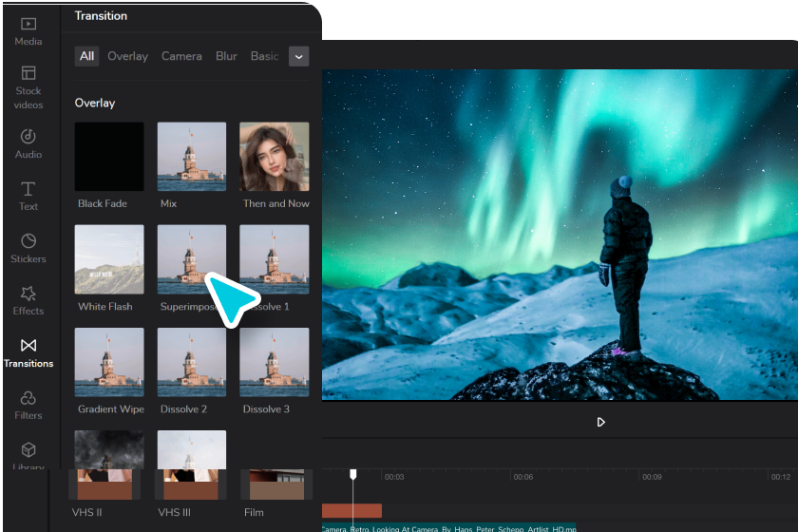This screenshot has width=798, height=532.
Task: Switch to the Camera tab
Action: click(181, 56)
